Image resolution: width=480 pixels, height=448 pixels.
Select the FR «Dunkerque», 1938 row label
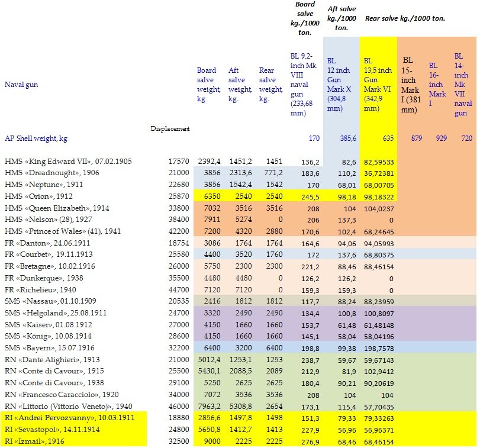click(x=44, y=278)
